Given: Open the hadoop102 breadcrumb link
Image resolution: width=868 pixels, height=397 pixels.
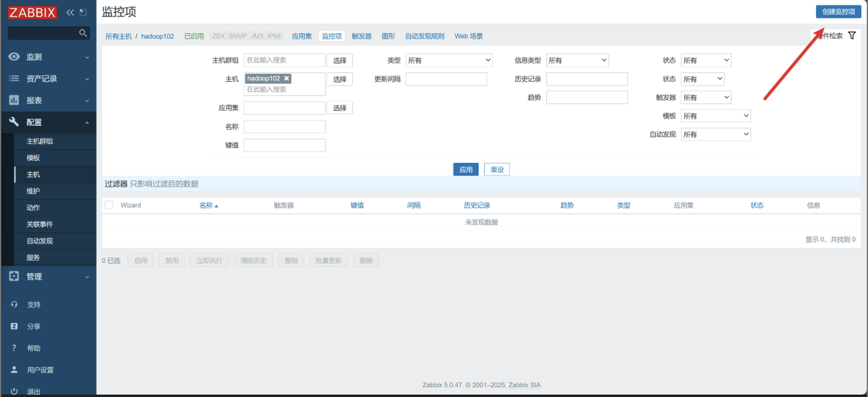Looking at the screenshot, I should pos(157,36).
